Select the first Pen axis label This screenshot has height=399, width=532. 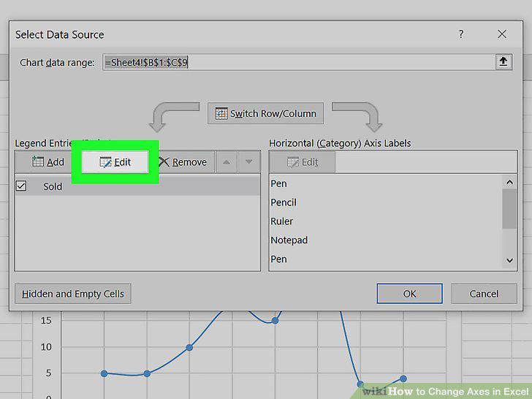point(279,183)
